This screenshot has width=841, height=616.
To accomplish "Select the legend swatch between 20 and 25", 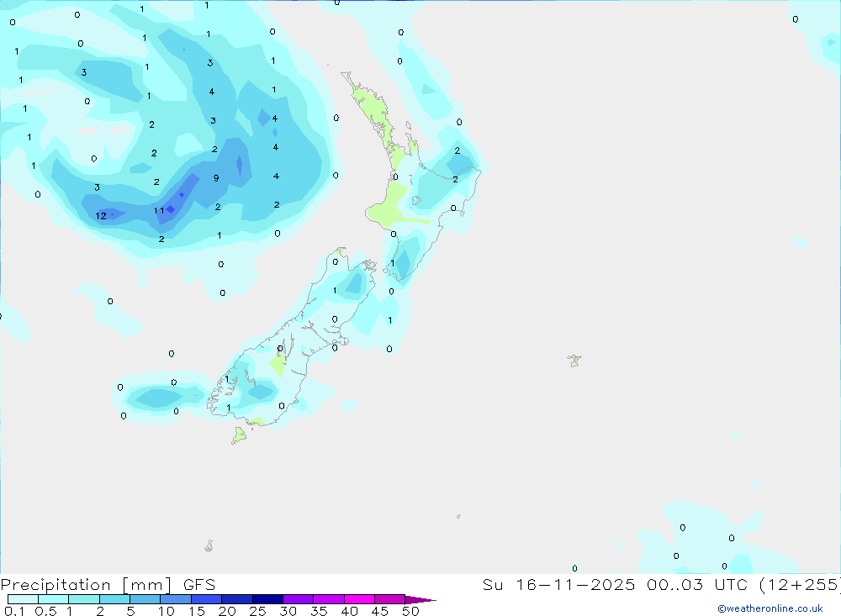I will pyautogui.click(x=237, y=599).
